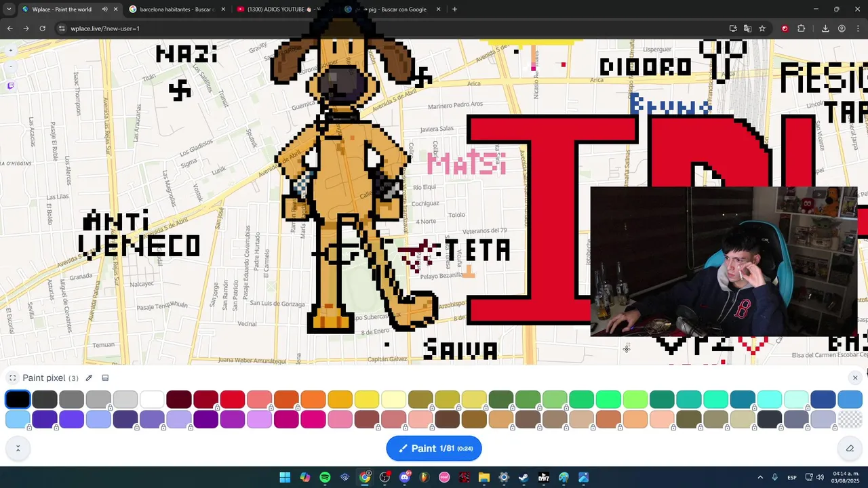Choose the dark gray swatch next to black

click(45, 399)
